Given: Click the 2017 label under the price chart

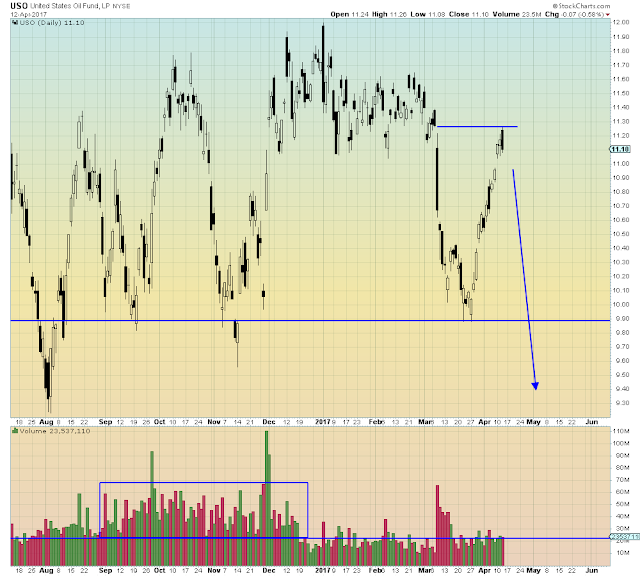Looking at the screenshot, I should pyautogui.click(x=322, y=422).
